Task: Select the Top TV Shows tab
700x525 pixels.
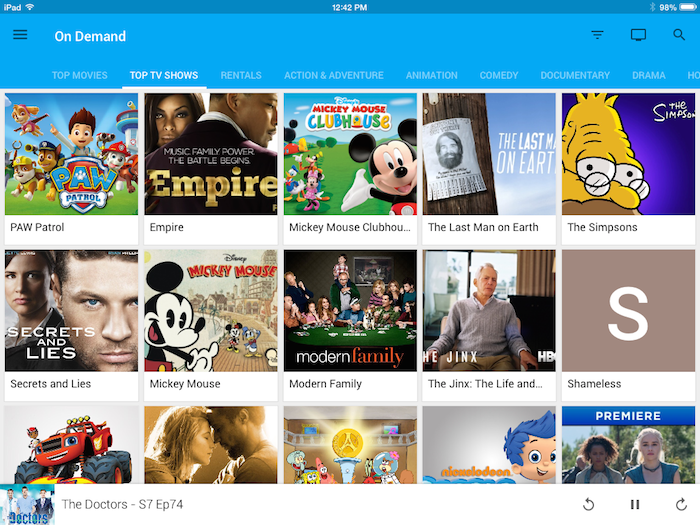Action: click(164, 75)
